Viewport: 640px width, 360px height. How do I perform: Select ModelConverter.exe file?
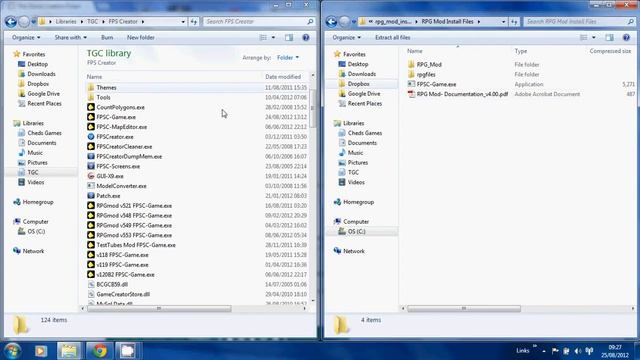[x=121, y=186]
